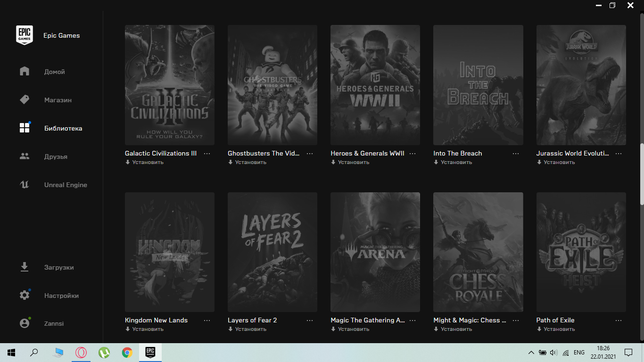Open the Unreal Engine logo icon
The width and height of the screenshot is (644, 362).
click(x=25, y=184)
